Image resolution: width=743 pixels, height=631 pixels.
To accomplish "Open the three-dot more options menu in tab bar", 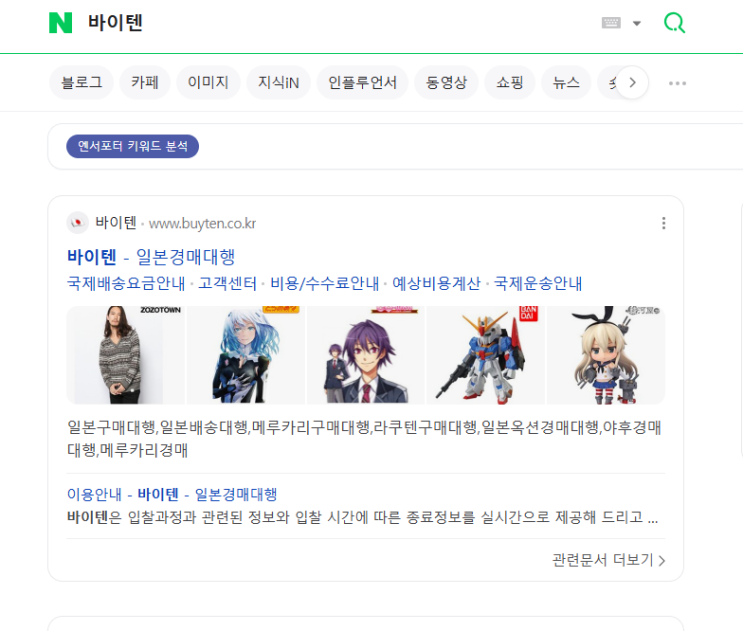I will click(x=677, y=83).
